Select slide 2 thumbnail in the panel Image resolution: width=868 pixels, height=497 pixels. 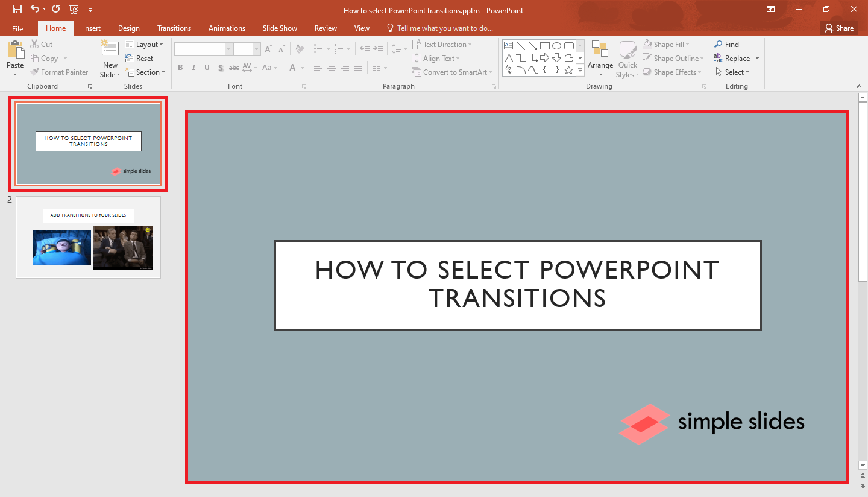[x=88, y=237]
